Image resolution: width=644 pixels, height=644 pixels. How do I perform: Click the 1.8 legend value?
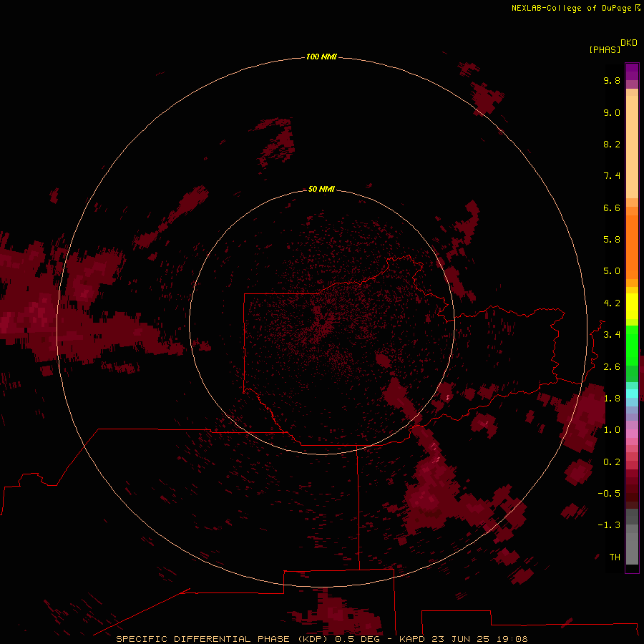pyautogui.click(x=612, y=399)
